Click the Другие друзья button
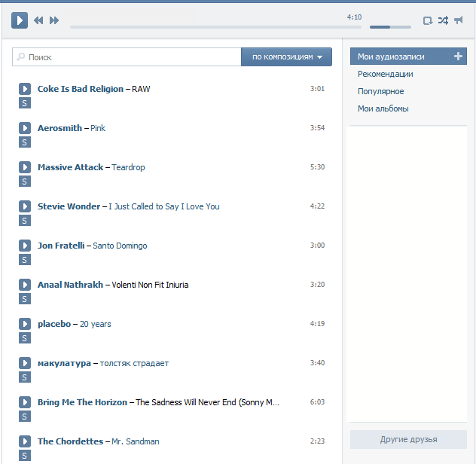Screen dimensions: 476x464 (x=408, y=439)
